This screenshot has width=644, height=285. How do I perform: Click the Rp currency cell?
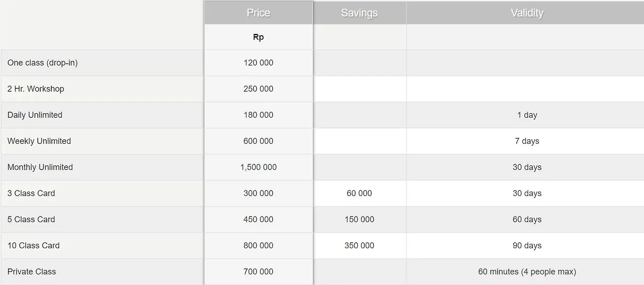(x=258, y=37)
